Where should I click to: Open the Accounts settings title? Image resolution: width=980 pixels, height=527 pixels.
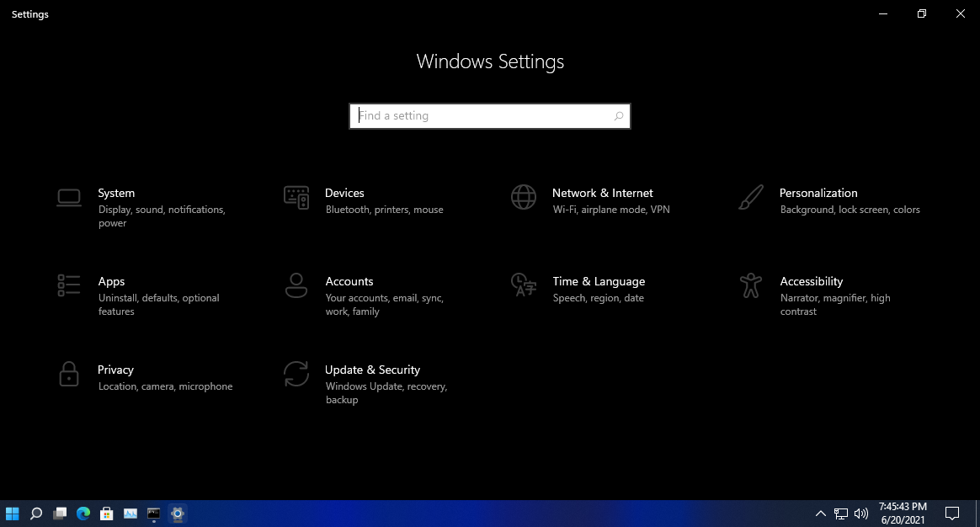click(x=349, y=281)
